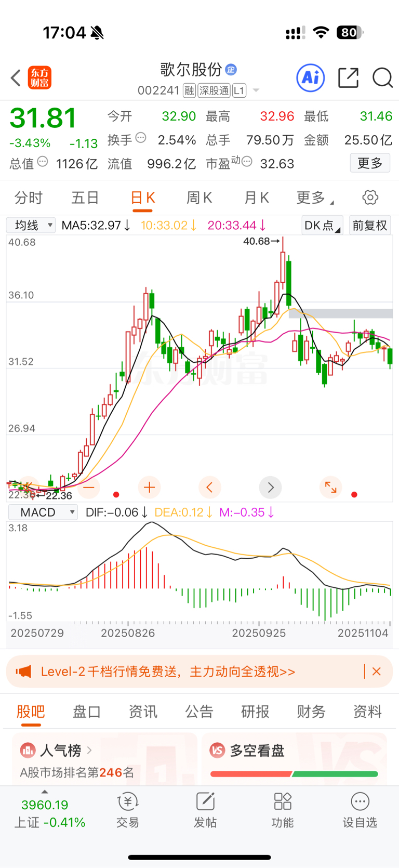
Task: Tap the Level-2 千档行情 promotion link
Action: (168, 672)
